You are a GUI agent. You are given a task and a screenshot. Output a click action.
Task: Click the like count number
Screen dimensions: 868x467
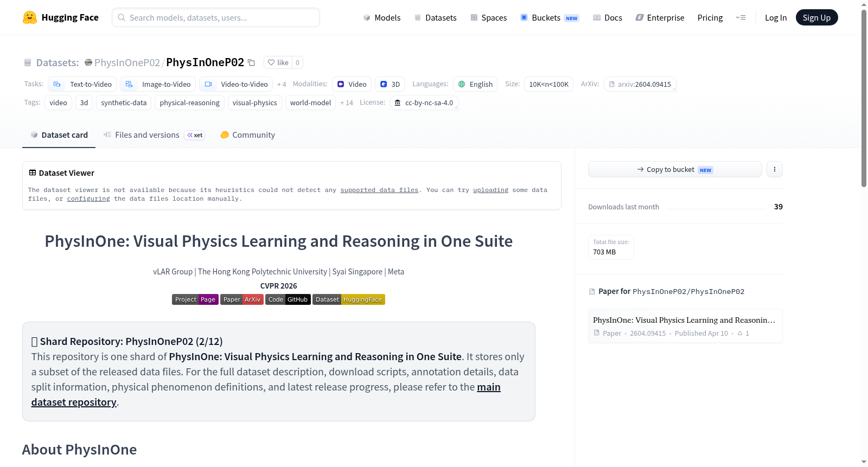[x=297, y=62]
